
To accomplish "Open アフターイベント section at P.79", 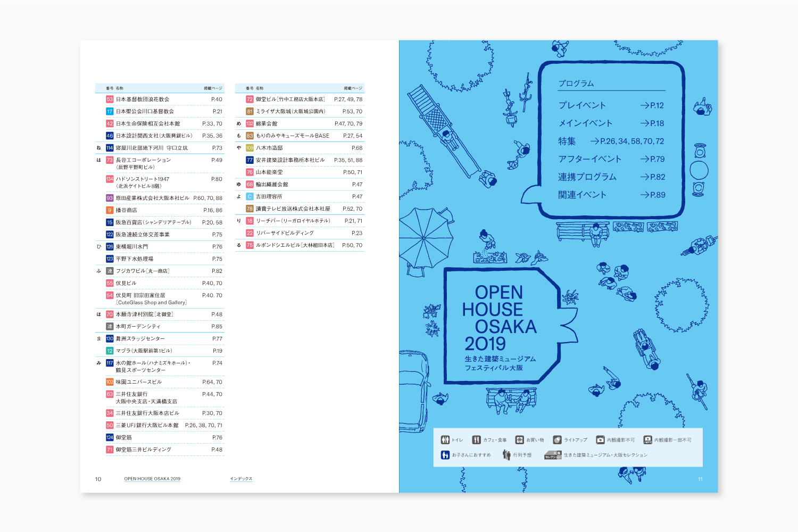I will tap(611, 159).
